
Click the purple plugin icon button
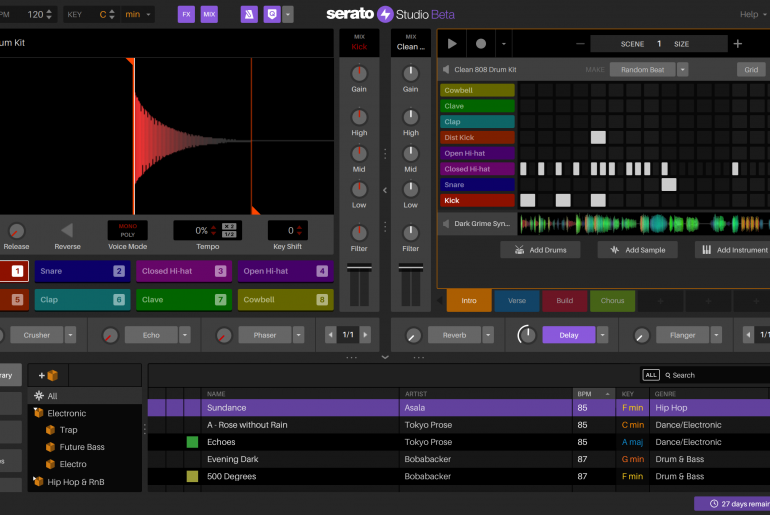(x=272, y=14)
